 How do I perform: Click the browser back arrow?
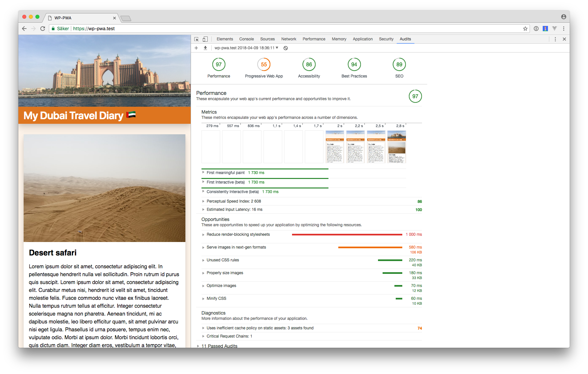[24, 29]
